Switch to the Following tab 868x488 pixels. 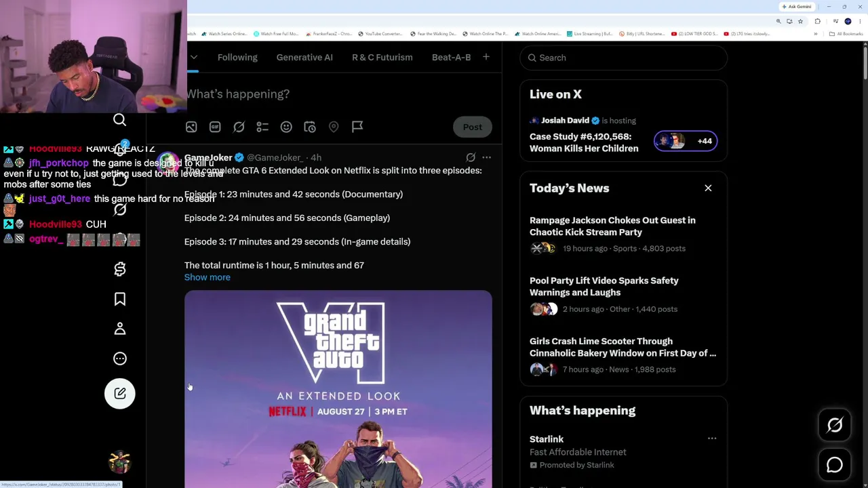click(237, 58)
